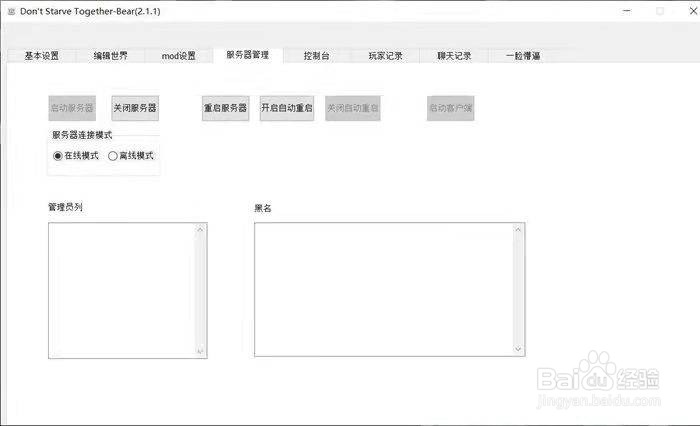This screenshot has width=700, height=426.
Task: Click the 重启服务器 button
Action: [225, 108]
